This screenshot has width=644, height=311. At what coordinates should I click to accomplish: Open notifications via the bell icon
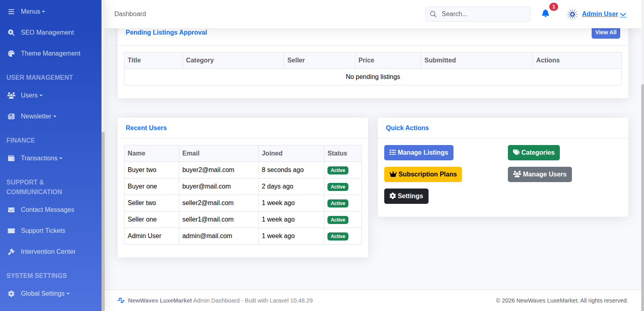coord(545,13)
